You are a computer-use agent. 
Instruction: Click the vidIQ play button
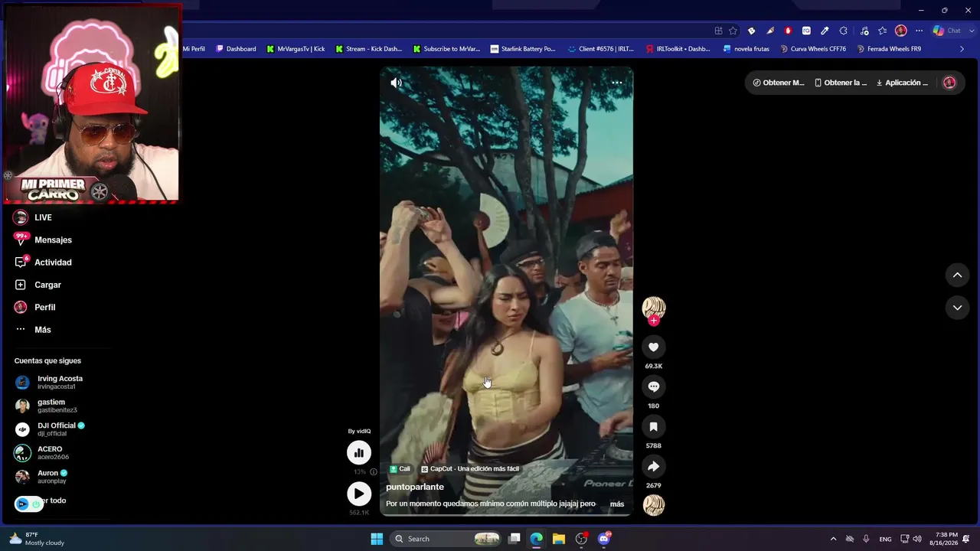pyautogui.click(x=358, y=494)
